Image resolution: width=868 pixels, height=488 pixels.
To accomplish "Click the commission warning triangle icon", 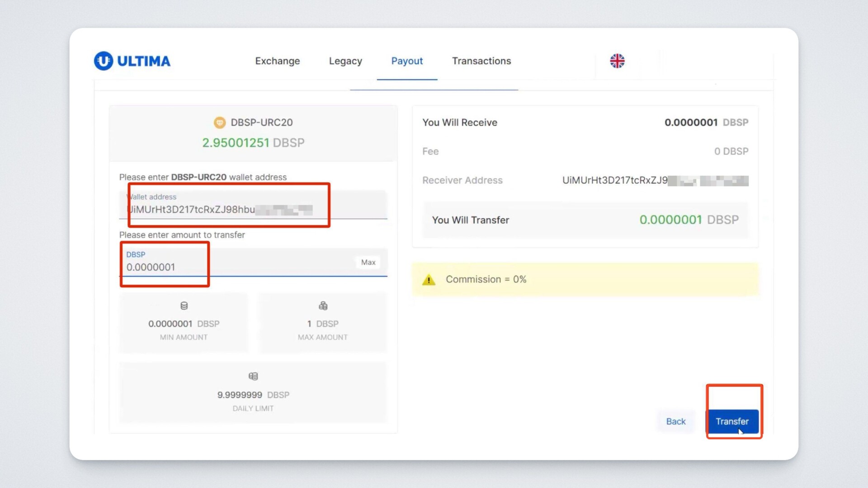I will point(429,280).
